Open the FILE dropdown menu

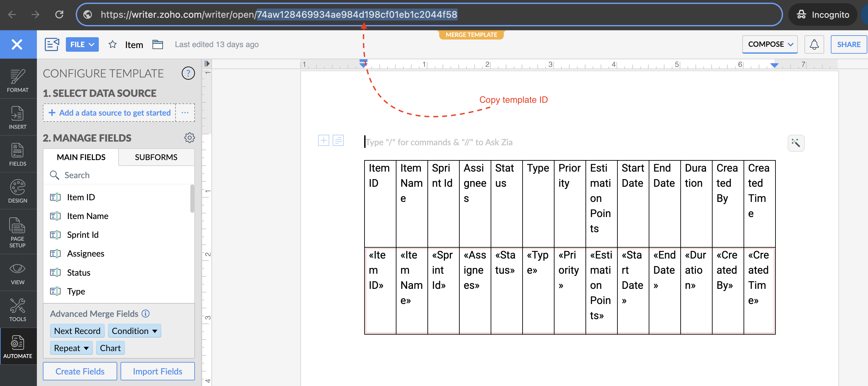[x=82, y=44]
